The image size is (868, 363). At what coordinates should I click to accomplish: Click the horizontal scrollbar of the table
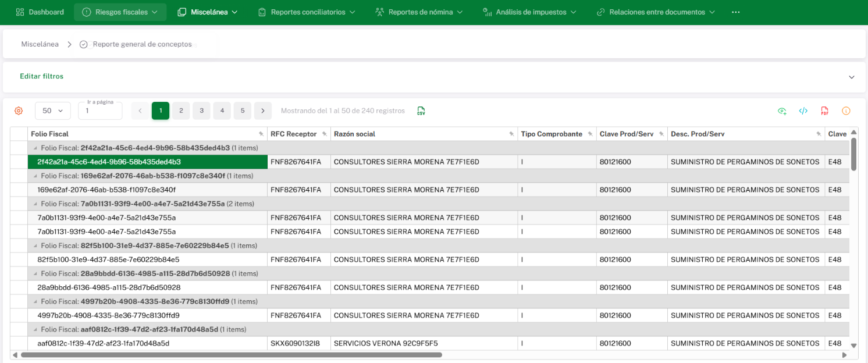231,354
